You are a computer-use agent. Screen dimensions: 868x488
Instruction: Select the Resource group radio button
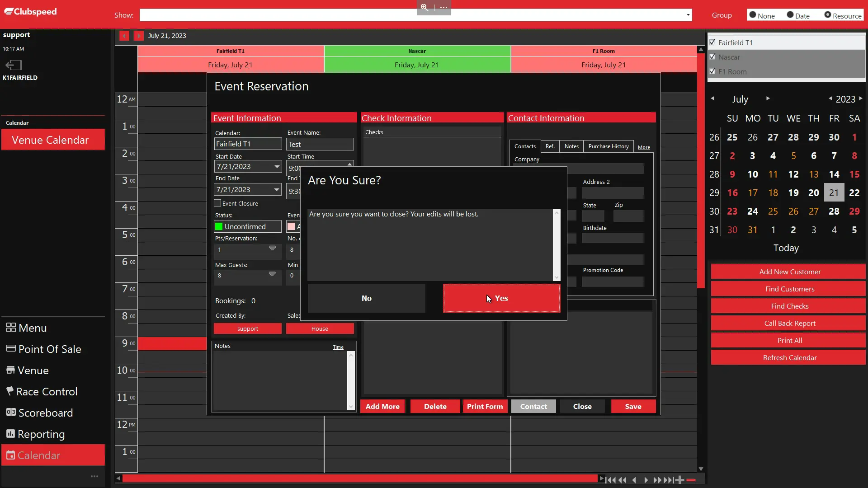(828, 15)
